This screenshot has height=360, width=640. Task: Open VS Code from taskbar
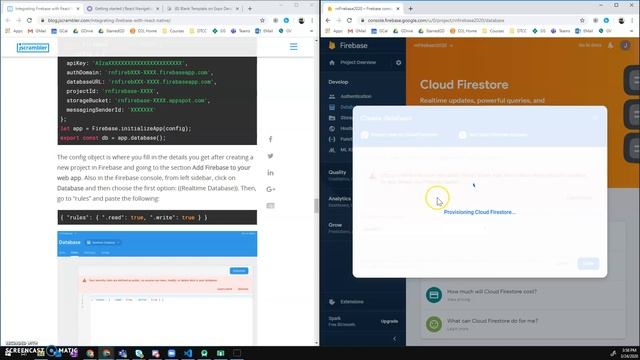click(188, 353)
